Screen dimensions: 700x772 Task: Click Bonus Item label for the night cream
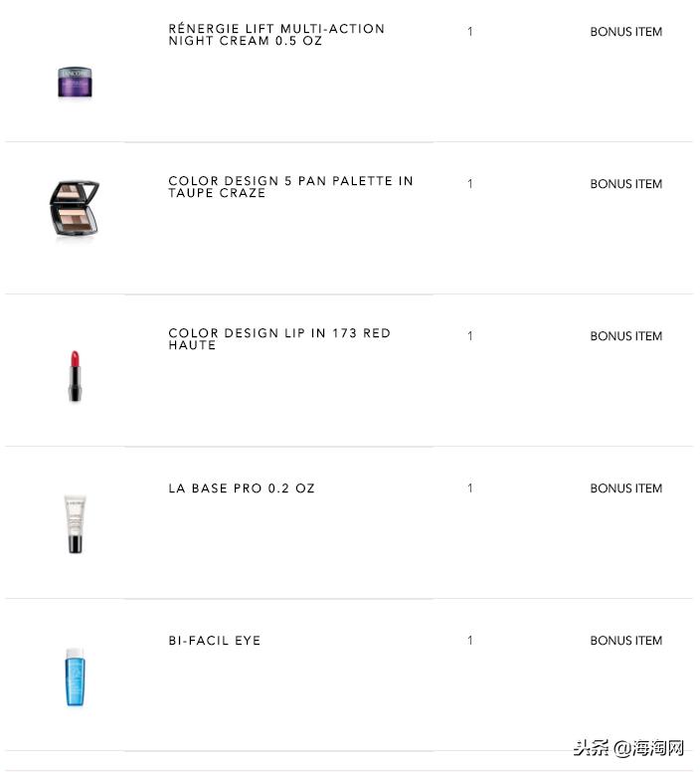tap(625, 32)
